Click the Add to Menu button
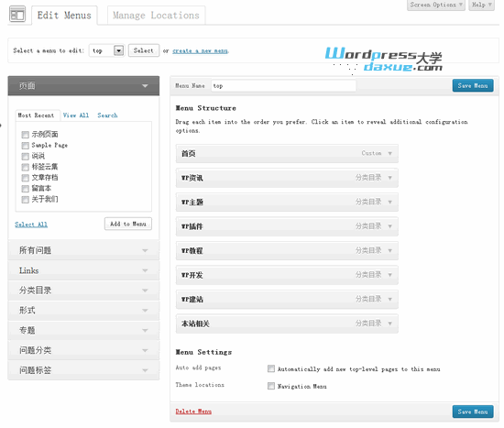This screenshot has width=504, height=428. coord(128,224)
